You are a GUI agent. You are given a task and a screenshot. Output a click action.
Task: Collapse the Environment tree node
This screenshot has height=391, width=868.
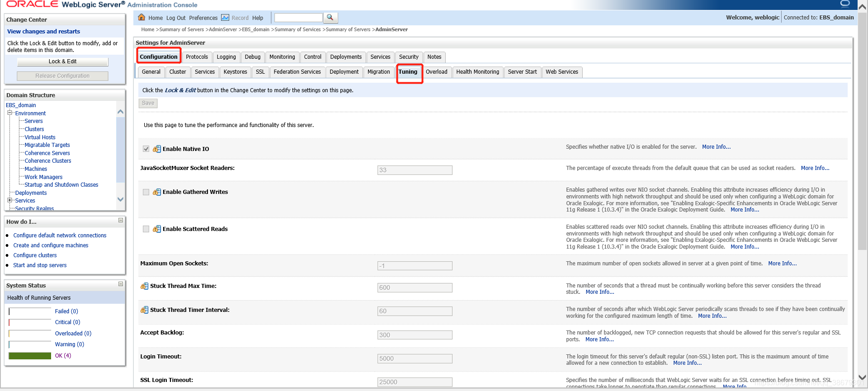point(9,113)
